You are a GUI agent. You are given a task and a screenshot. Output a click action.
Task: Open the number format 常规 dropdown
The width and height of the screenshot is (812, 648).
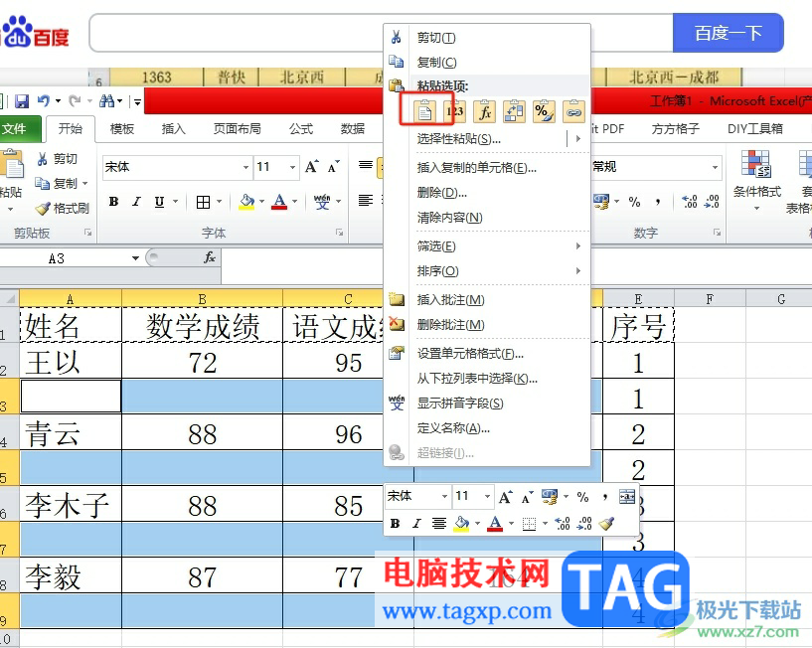coord(716,167)
